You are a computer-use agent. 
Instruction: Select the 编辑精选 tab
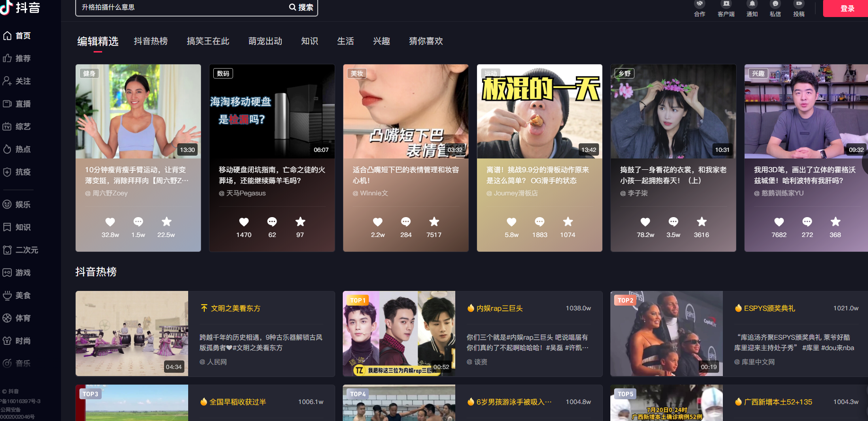98,42
